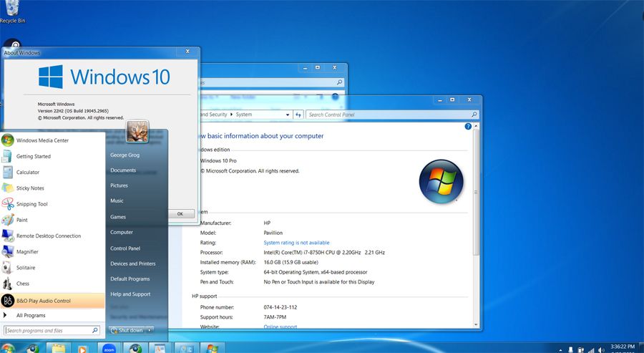
Task: Open Sticky Notes from Start menu
Action: [x=52, y=188]
